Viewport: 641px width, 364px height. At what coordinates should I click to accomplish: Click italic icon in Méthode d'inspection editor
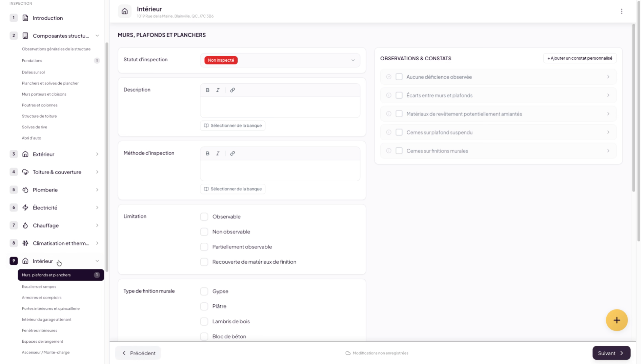click(218, 153)
